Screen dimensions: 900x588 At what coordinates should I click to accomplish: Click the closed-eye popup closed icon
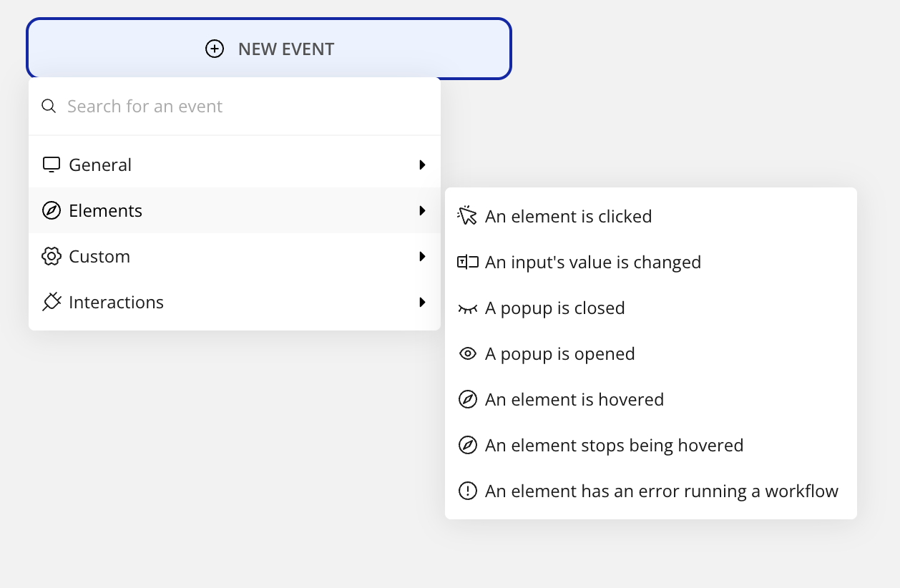tap(467, 308)
